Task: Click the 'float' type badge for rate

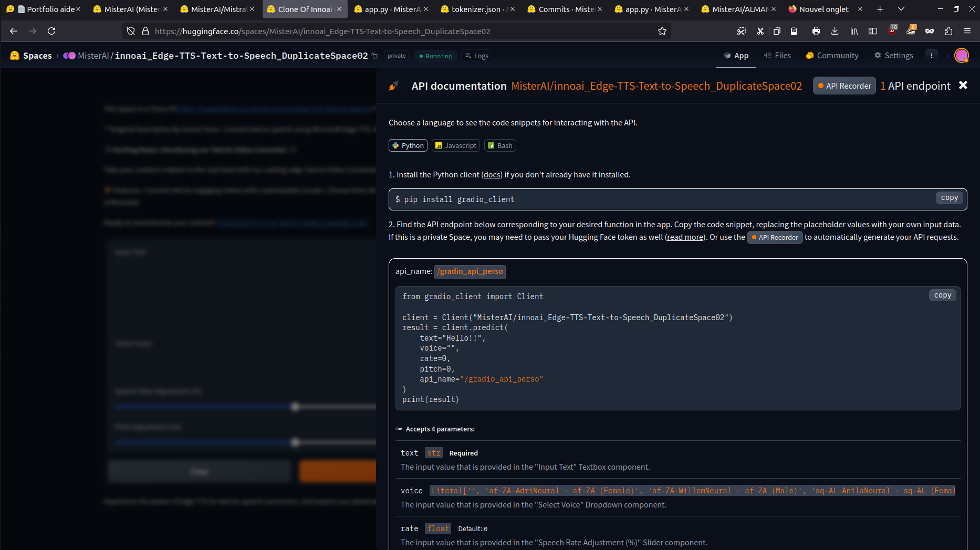Action: tap(438, 528)
